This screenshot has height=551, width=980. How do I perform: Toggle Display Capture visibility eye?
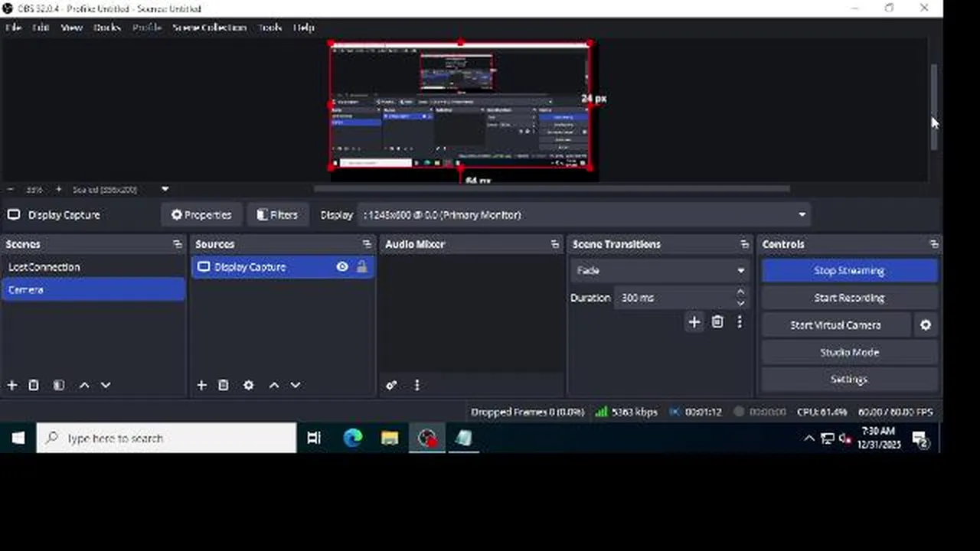coord(342,267)
